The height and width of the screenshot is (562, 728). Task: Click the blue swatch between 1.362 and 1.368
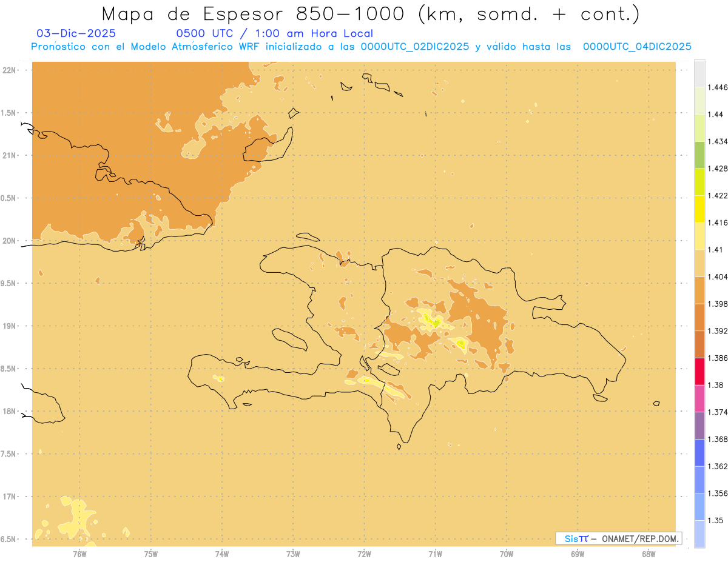coord(699,452)
